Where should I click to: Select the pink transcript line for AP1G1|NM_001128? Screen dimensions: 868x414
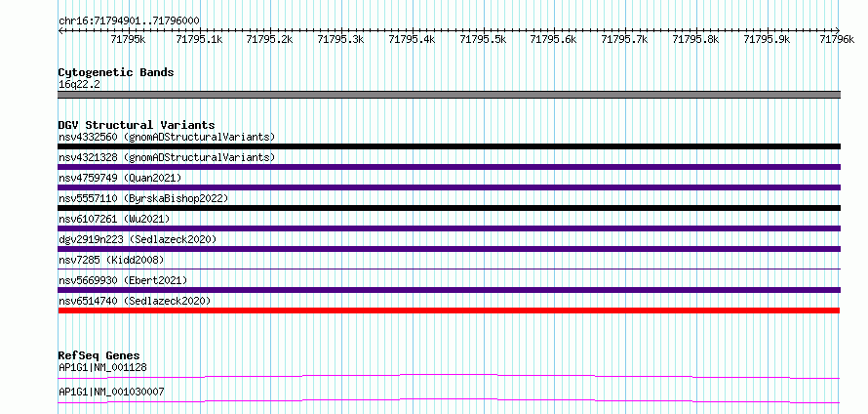(x=450, y=376)
